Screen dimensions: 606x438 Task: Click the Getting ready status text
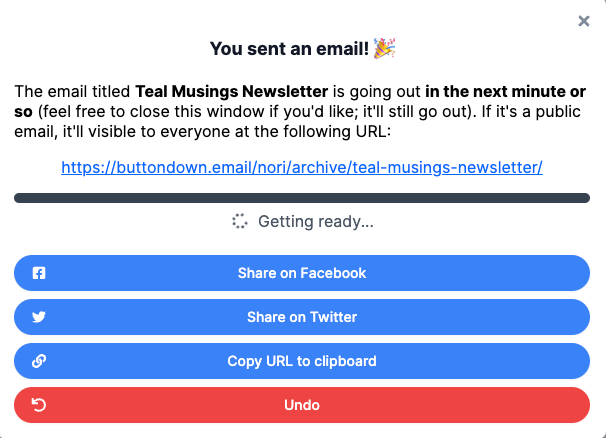click(x=315, y=222)
